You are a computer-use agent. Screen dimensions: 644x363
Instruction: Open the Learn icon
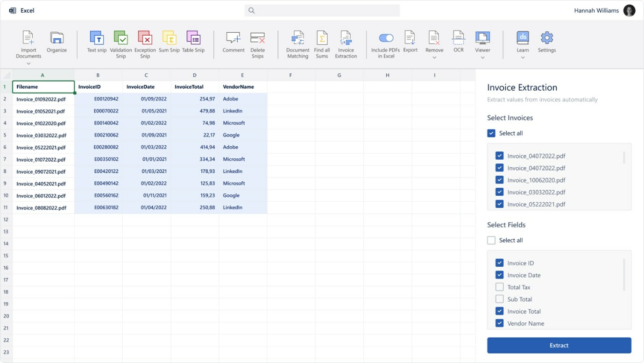tap(523, 37)
